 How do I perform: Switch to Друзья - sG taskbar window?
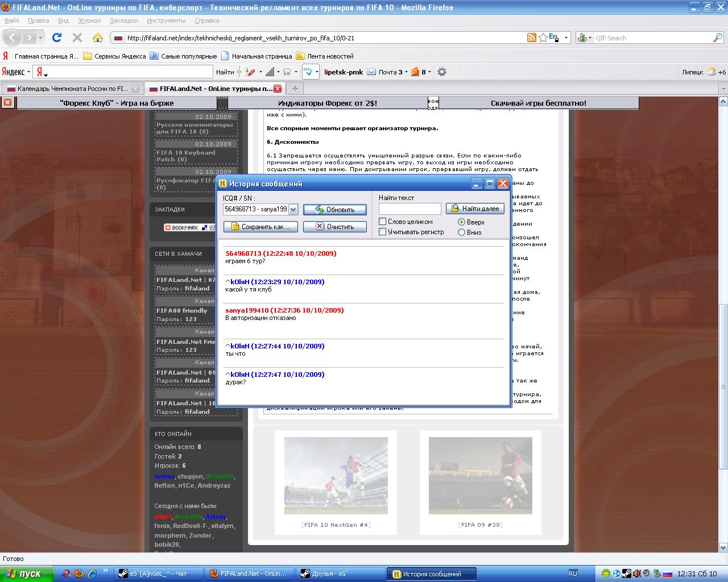pyautogui.click(x=340, y=573)
